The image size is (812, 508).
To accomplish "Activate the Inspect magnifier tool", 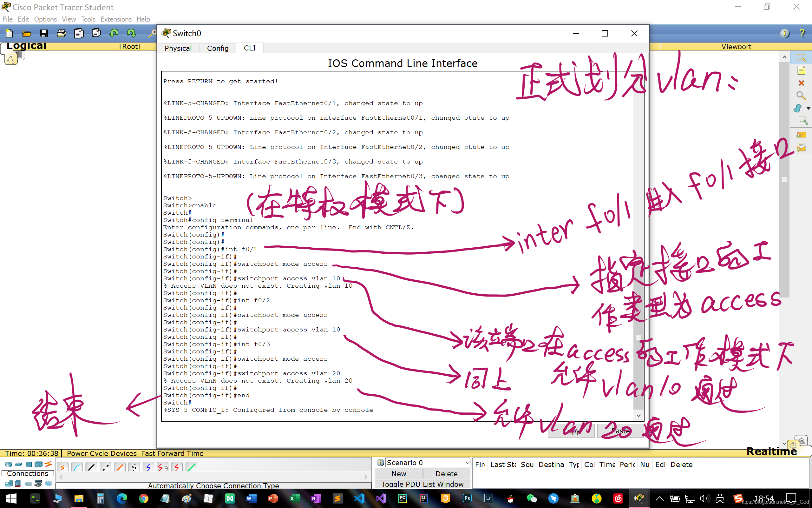I will 801,96.
